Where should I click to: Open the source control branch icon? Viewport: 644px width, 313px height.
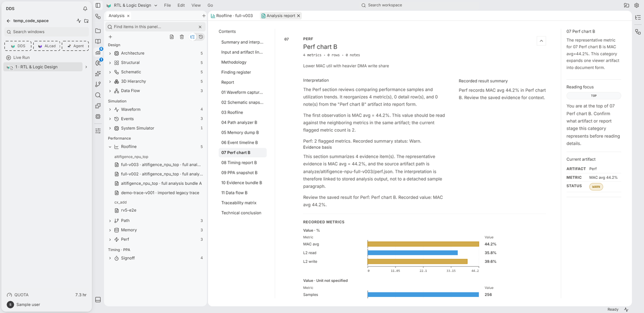[98, 84]
